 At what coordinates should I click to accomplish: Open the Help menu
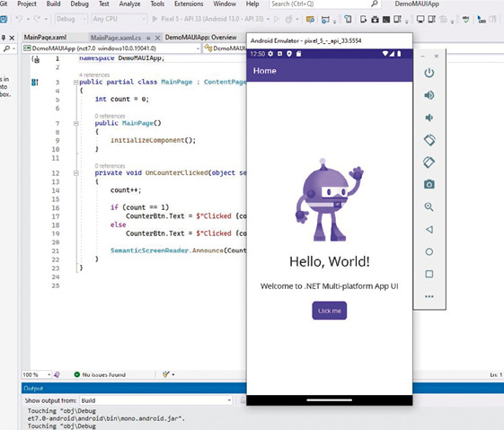click(x=252, y=4)
